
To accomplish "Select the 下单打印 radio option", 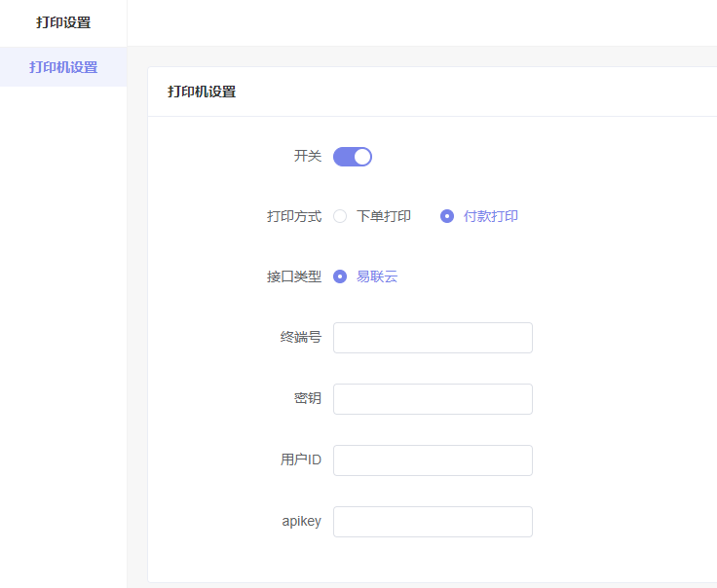I will [x=340, y=216].
